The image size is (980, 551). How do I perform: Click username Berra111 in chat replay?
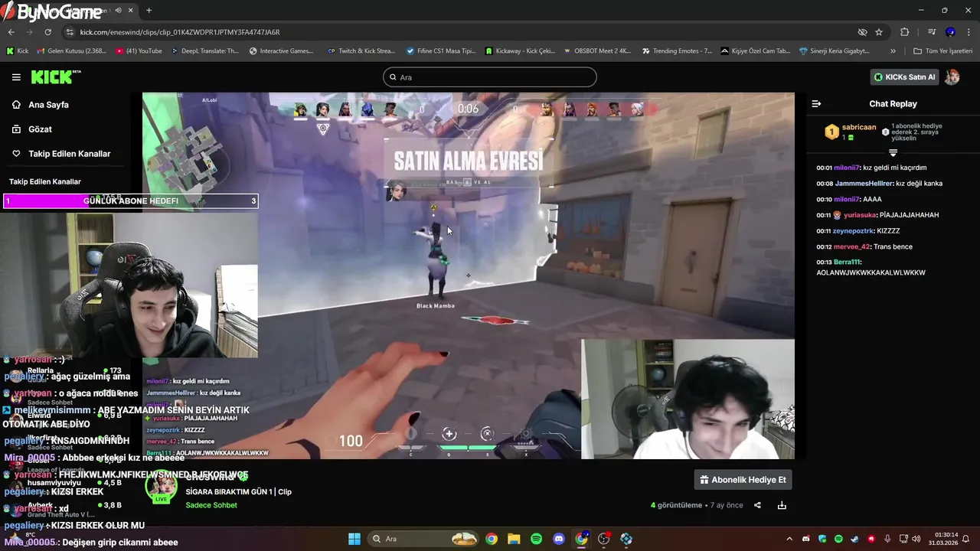point(848,262)
